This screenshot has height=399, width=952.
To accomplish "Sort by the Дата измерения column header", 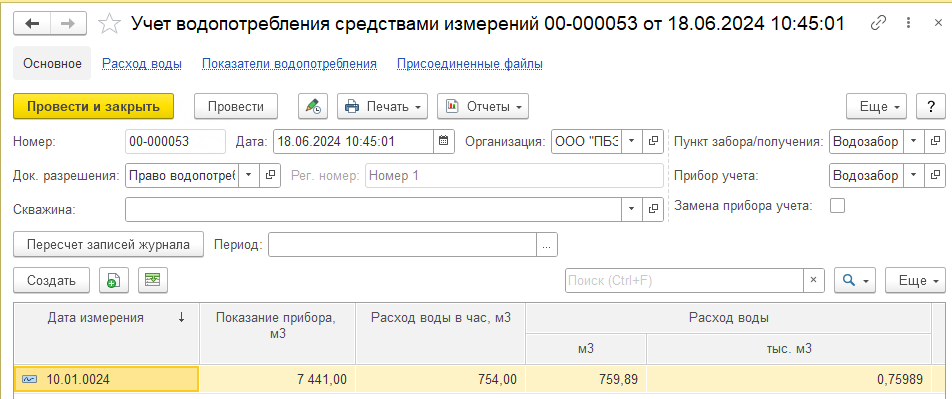I will [x=106, y=318].
